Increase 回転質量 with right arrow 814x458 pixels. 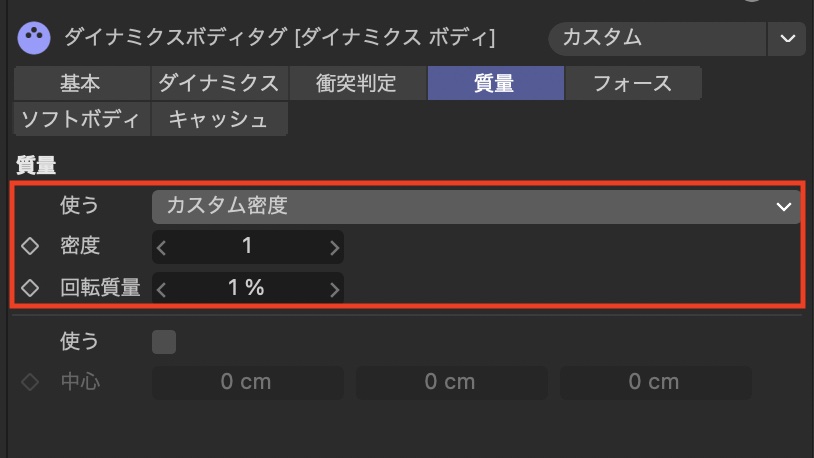click(334, 289)
